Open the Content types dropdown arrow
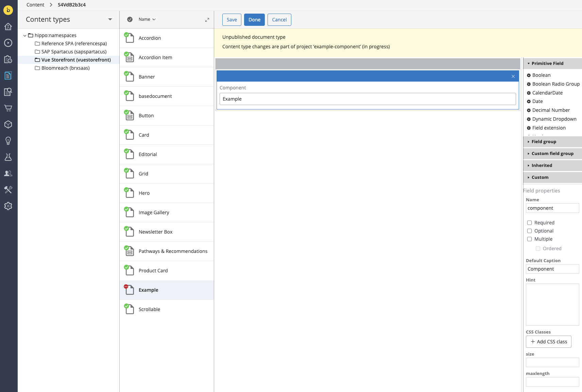The width and height of the screenshot is (582, 392). pyautogui.click(x=110, y=19)
